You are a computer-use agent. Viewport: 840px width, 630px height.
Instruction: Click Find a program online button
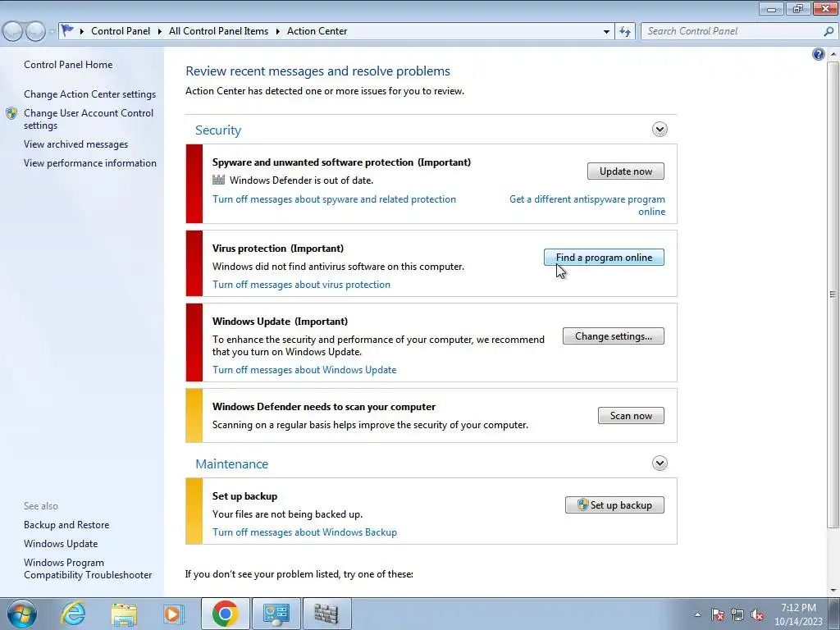pyautogui.click(x=604, y=257)
